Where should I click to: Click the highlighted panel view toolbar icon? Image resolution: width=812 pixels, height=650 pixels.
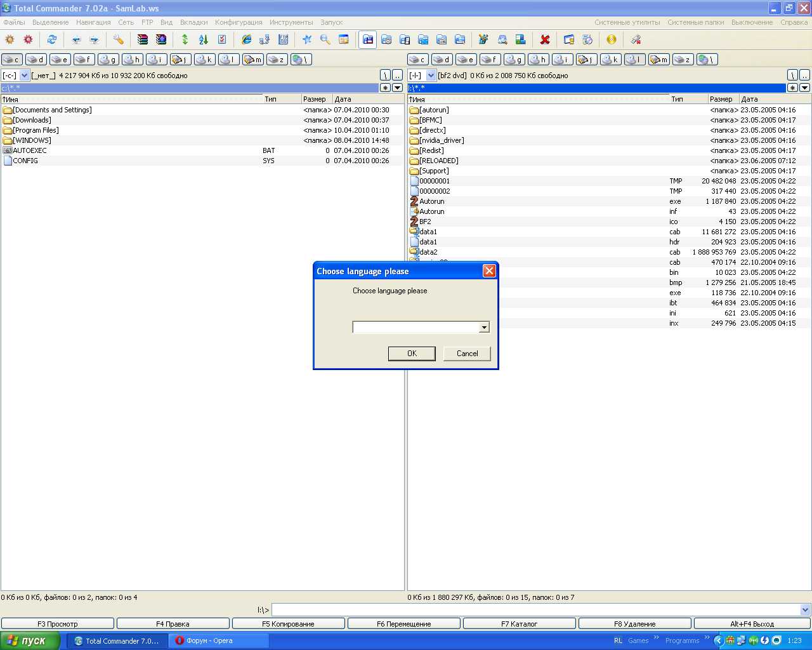point(368,39)
